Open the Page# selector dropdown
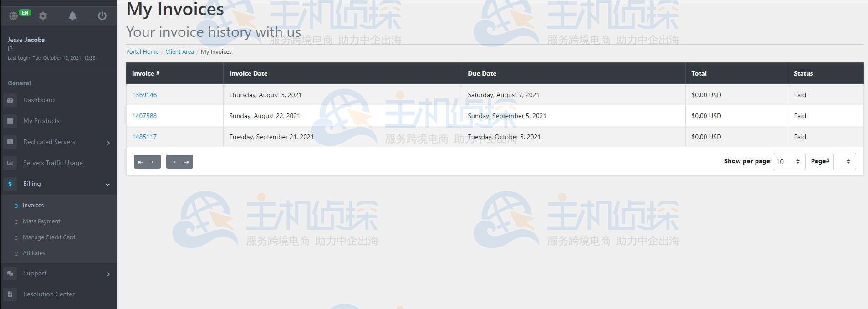Viewport: 868px width, 309px height. tap(844, 161)
